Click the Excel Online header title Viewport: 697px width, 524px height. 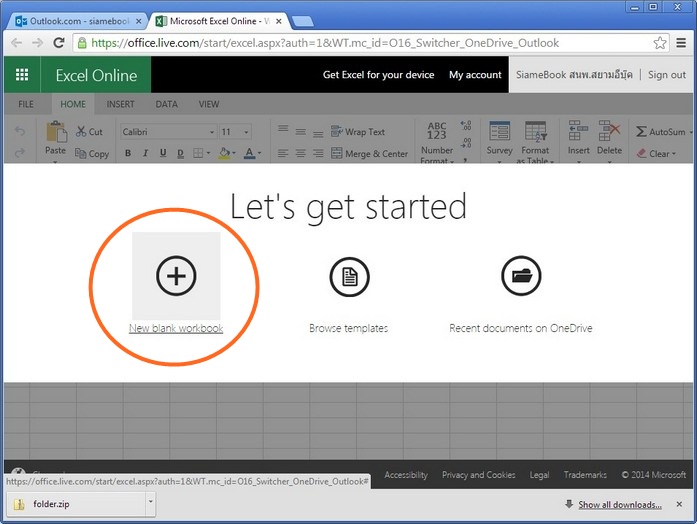pos(96,75)
